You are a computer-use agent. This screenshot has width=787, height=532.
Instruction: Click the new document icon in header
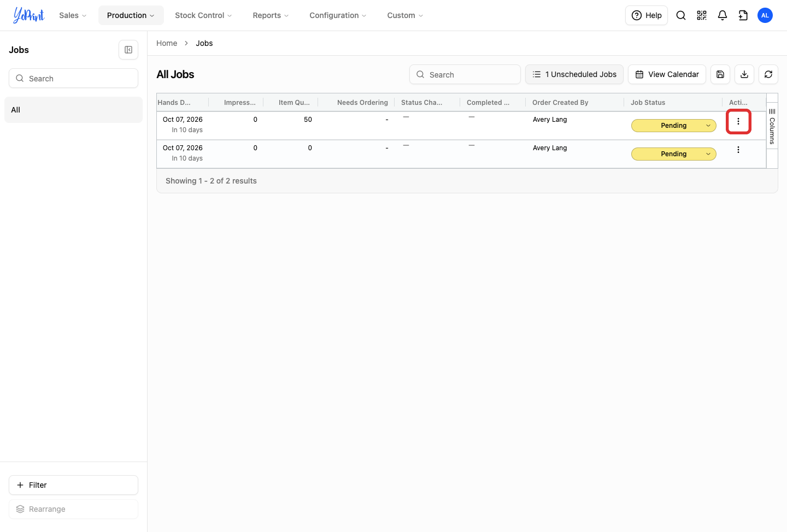pyautogui.click(x=743, y=15)
